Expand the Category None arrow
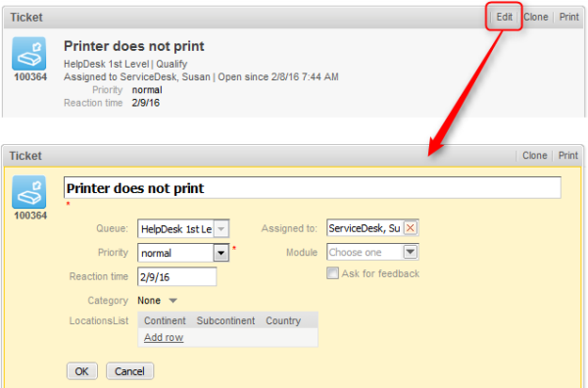Viewport: 588px width, 388px height. coord(172,301)
